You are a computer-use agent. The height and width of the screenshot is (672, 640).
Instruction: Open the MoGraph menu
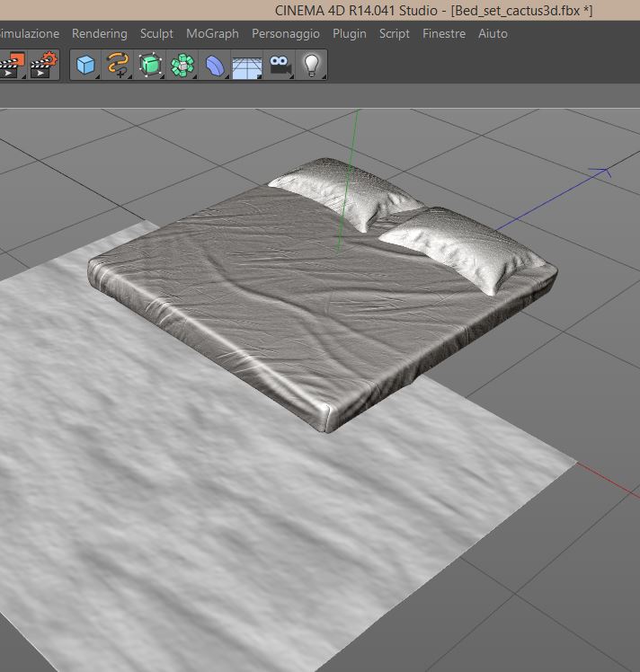213,34
